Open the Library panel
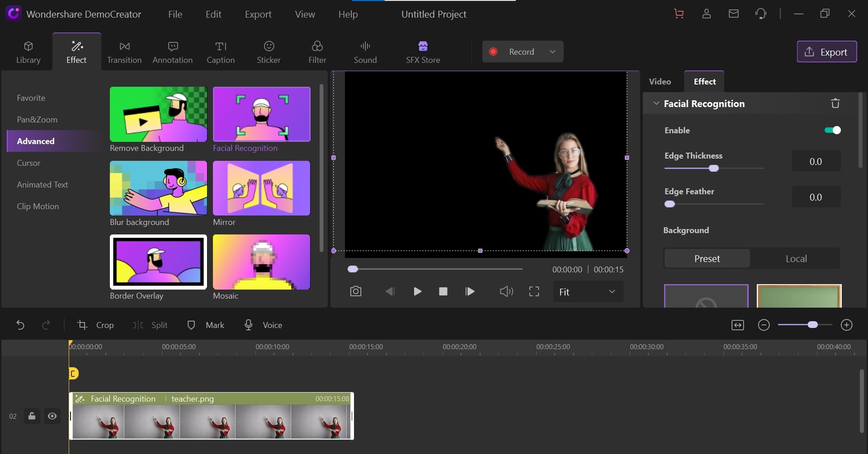The image size is (868, 454). [x=28, y=52]
